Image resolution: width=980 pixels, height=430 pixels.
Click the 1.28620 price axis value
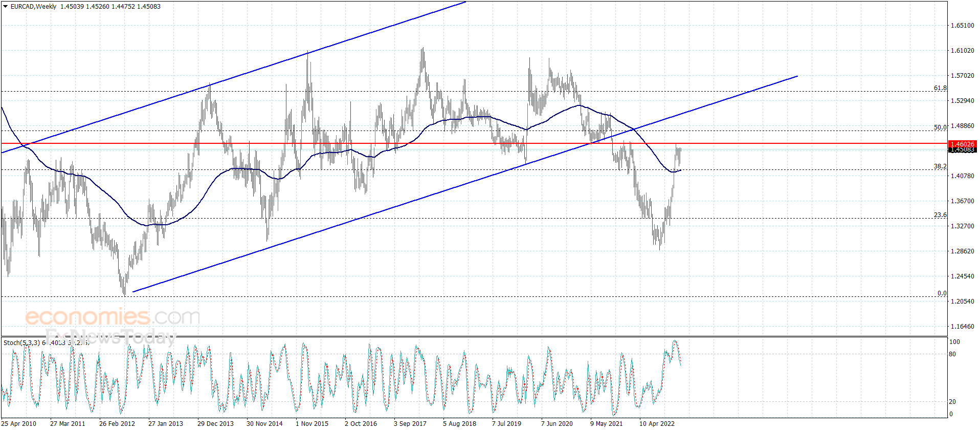tap(962, 251)
